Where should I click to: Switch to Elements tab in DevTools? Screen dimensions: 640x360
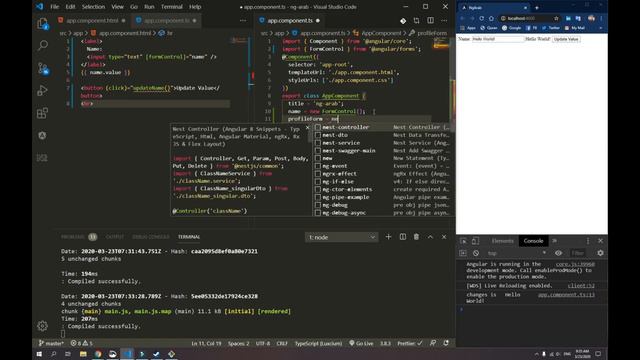(502, 241)
